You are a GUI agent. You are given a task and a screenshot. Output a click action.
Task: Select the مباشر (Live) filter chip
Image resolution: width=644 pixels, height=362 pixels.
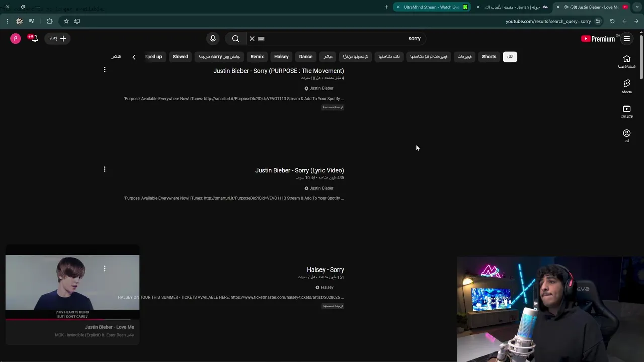[x=328, y=57]
